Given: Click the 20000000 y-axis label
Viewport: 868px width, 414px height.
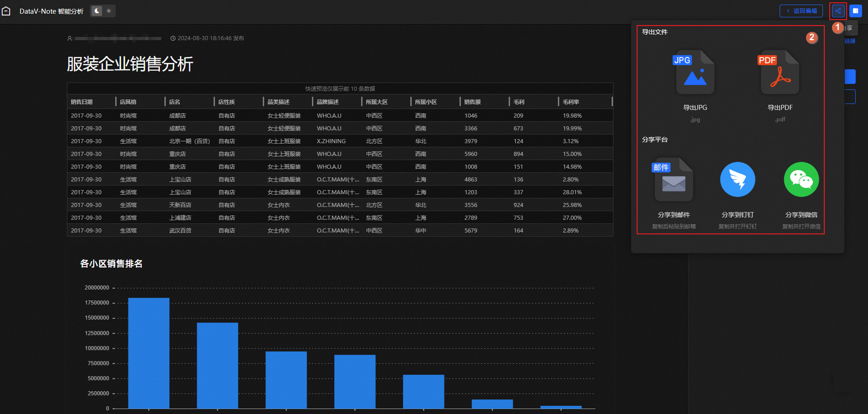Looking at the screenshot, I should pos(97,288).
